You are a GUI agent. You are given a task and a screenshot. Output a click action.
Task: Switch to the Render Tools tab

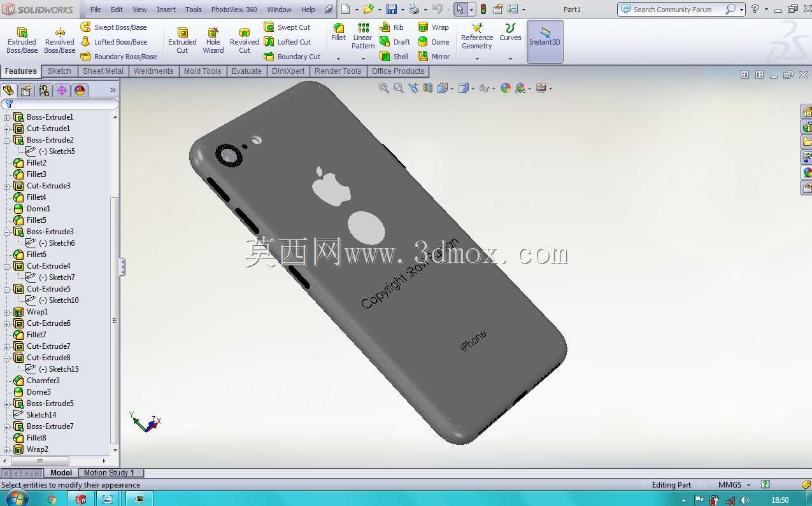pos(338,71)
